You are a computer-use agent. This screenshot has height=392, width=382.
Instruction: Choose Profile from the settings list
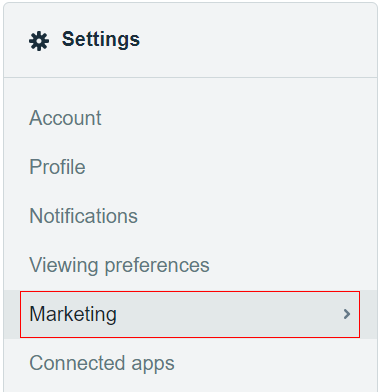coord(57,167)
